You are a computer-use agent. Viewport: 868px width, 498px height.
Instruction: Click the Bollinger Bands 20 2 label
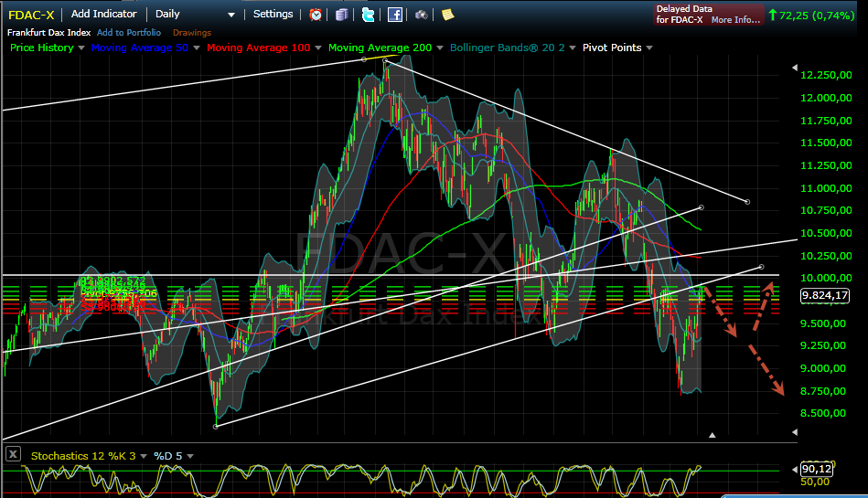[x=507, y=48]
